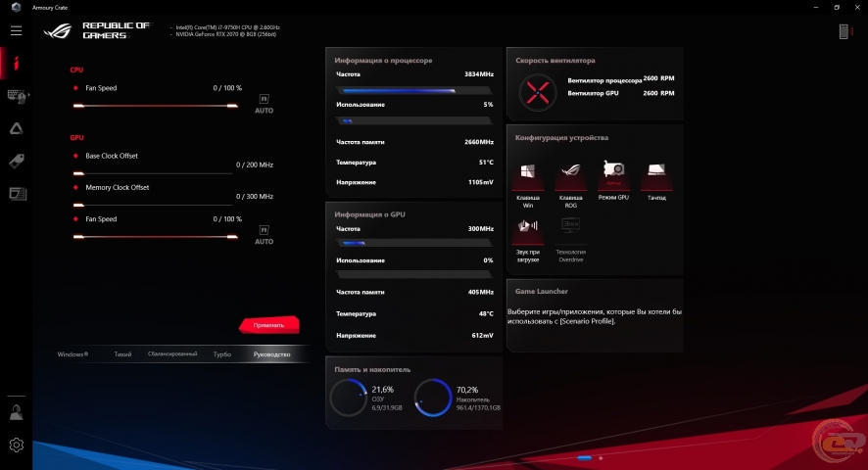Screen dimensions: 868x470
Task: Select the Сбалансированный mode tab
Action: coord(172,354)
